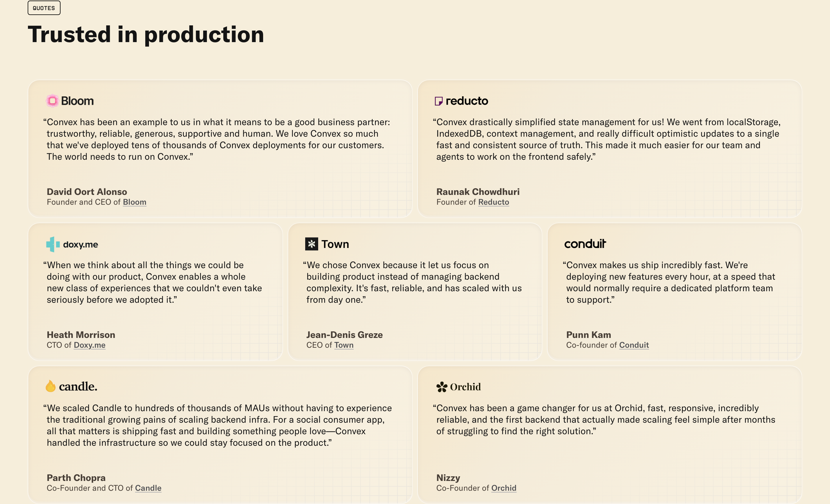Click the teal doxy.me logo icon

point(53,244)
